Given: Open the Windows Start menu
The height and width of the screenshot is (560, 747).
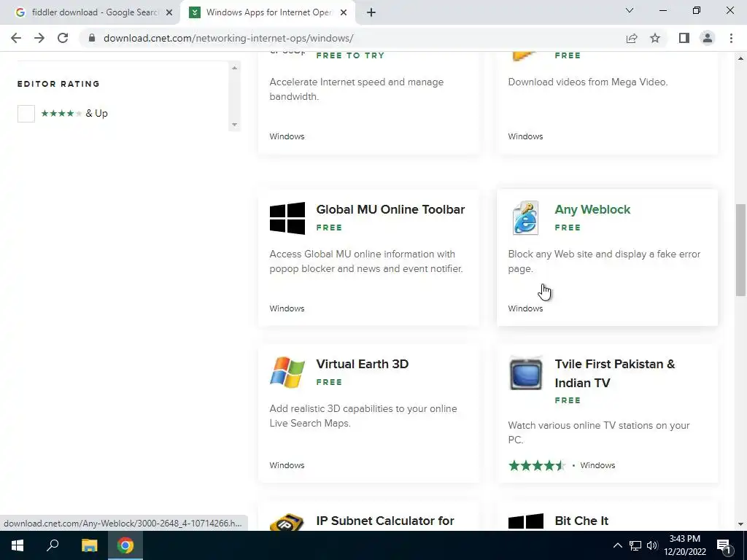Looking at the screenshot, I should point(18,545).
